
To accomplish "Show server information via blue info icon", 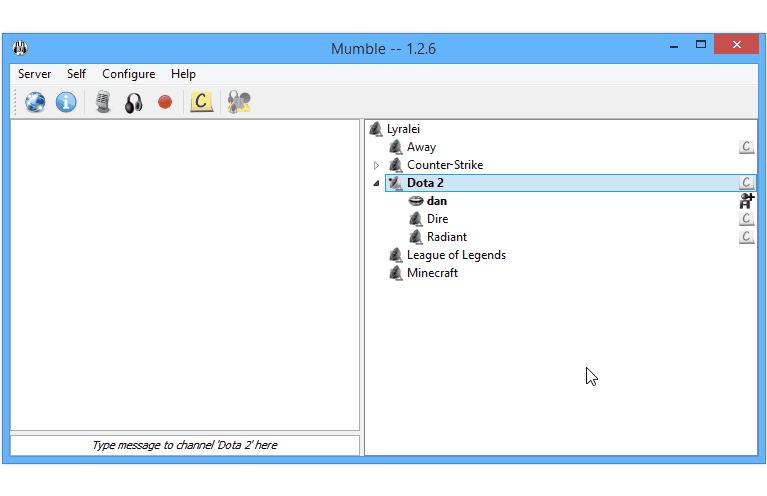I will [66, 102].
